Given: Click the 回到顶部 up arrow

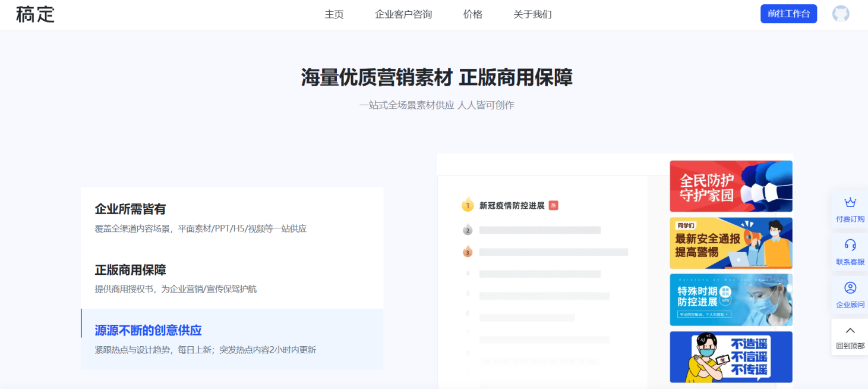Looking at the screenshot, I should 850,331.
